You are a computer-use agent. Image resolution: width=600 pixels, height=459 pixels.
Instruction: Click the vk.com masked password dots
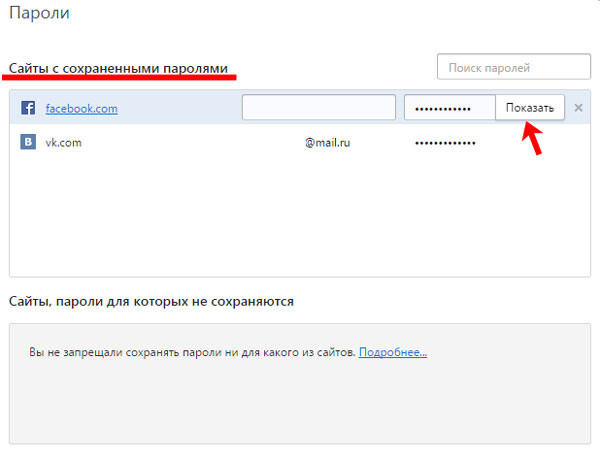pos(445,143)
